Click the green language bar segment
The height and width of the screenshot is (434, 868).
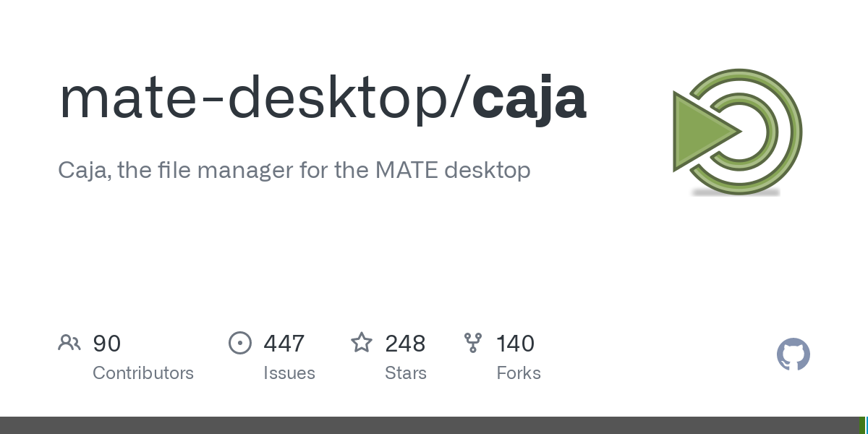point(861,425)
